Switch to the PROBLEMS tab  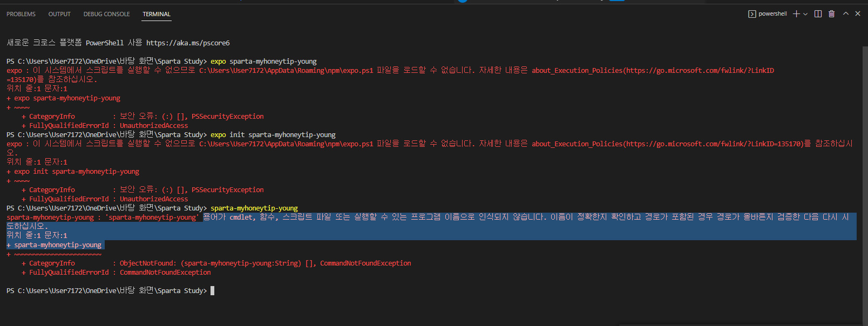(x=21, y=14)
